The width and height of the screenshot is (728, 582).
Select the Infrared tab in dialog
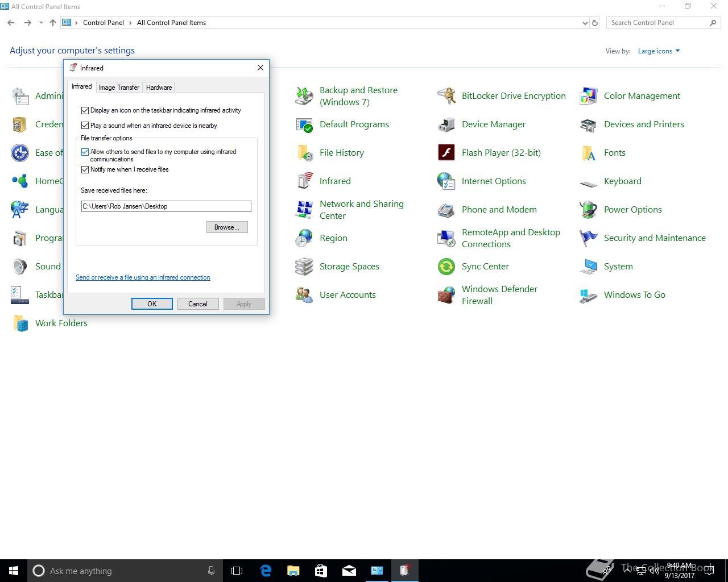(81, 86)
